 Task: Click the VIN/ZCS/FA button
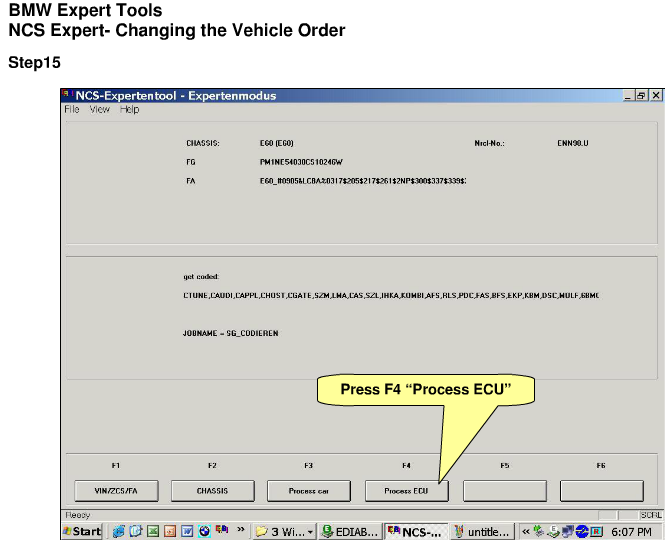(116, 491)
